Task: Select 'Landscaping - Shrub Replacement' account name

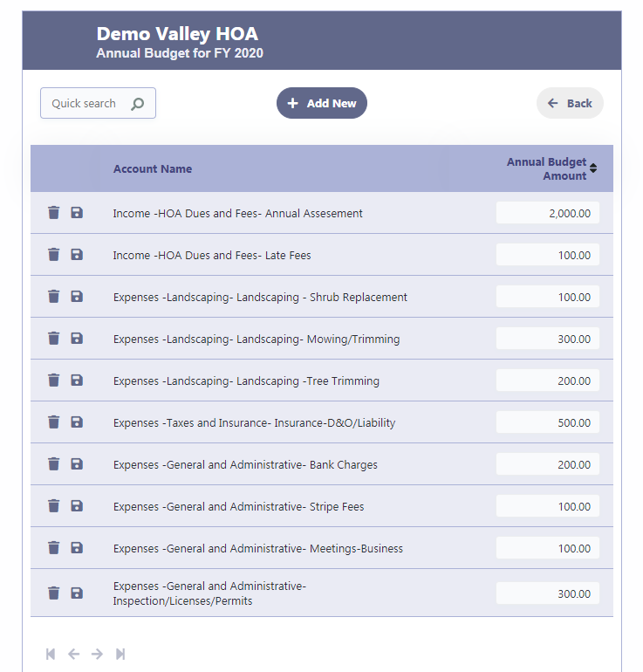Action: 322,298
